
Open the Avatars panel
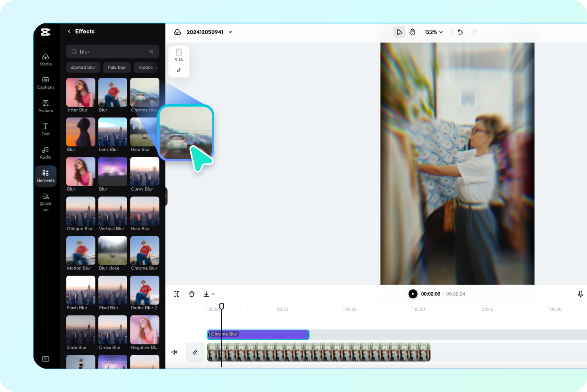pos(45,106)
